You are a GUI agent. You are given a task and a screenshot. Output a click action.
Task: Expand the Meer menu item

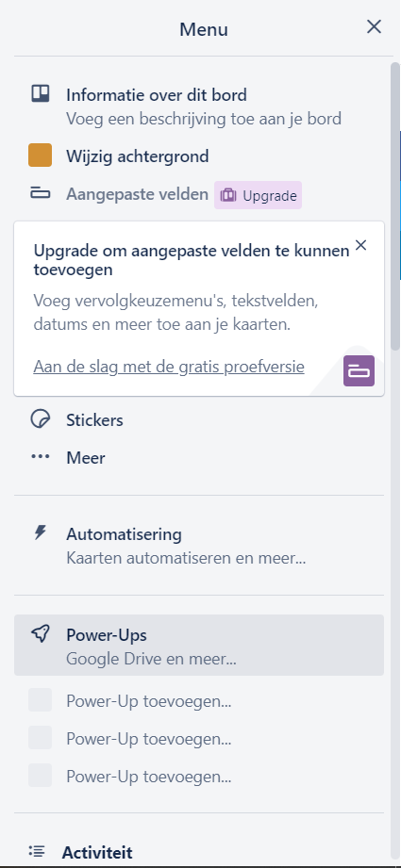[x=199, y=458]
